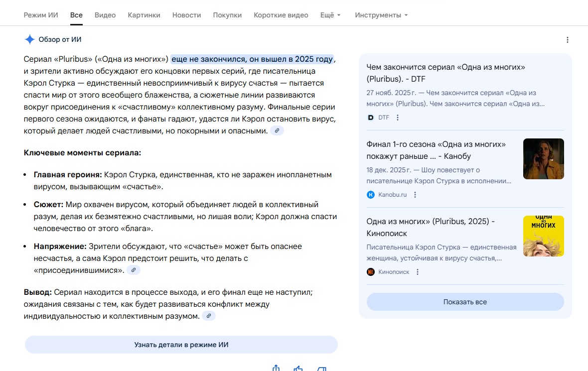Open the citation link icon after «присоединившимися»
This screenshot has height=371, width=588.
[x=133, y=270]
